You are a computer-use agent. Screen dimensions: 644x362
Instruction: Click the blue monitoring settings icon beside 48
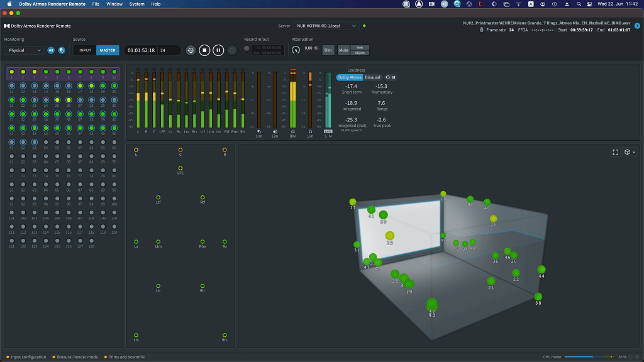(x=62, y=50)
